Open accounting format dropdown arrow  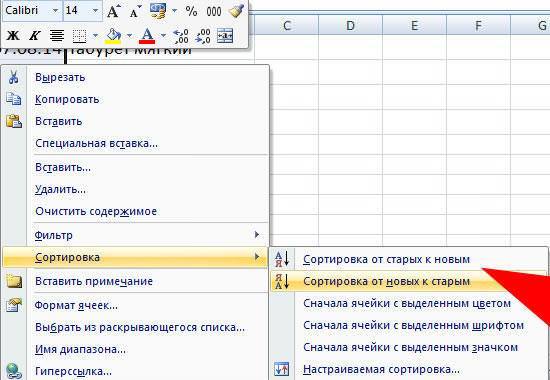[x=174, y=11]
